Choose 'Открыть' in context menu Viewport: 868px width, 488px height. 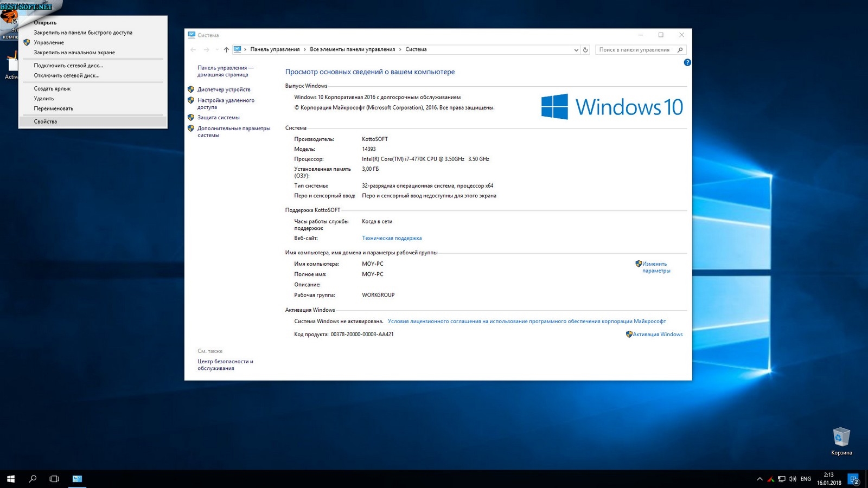click(x=93, y=23)
